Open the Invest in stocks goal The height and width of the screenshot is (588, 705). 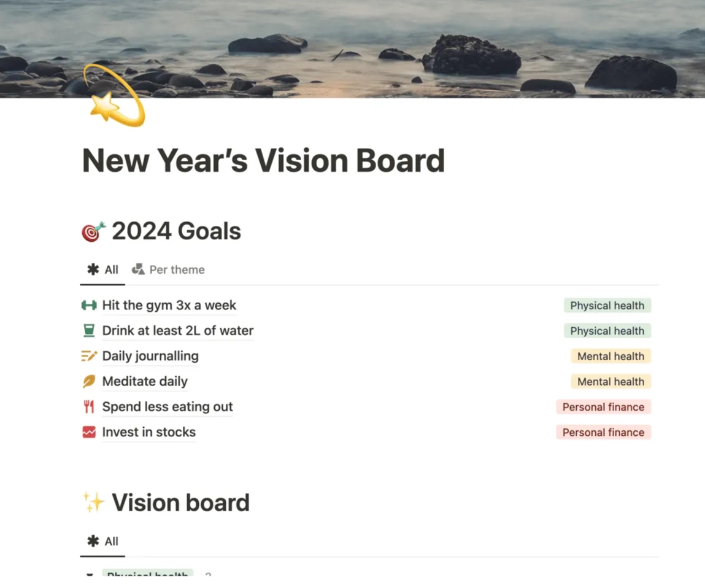(x=148, y=432)
